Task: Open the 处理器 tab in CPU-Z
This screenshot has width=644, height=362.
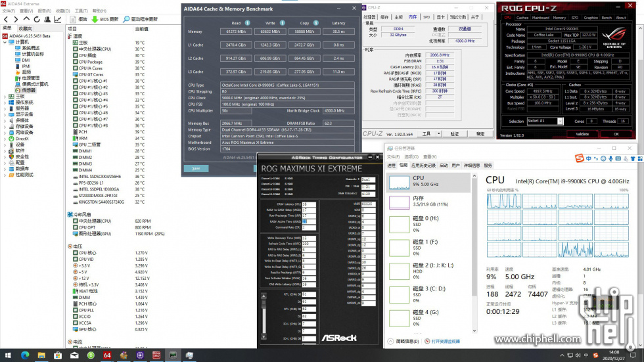Action: [369, 17]
